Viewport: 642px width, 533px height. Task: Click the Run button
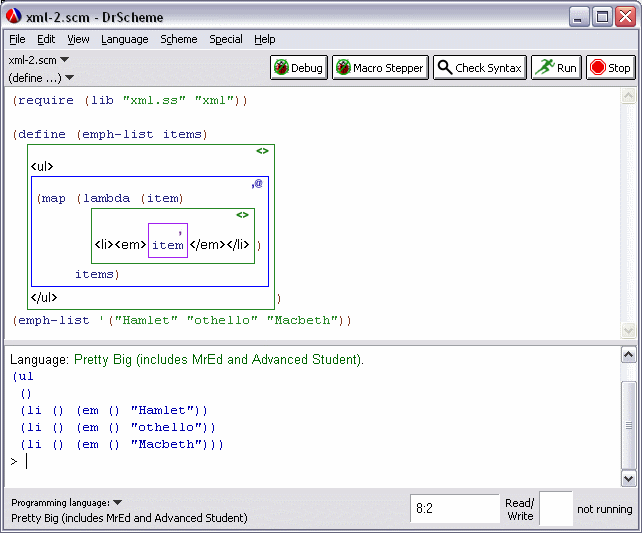click(x=556, y=68)
